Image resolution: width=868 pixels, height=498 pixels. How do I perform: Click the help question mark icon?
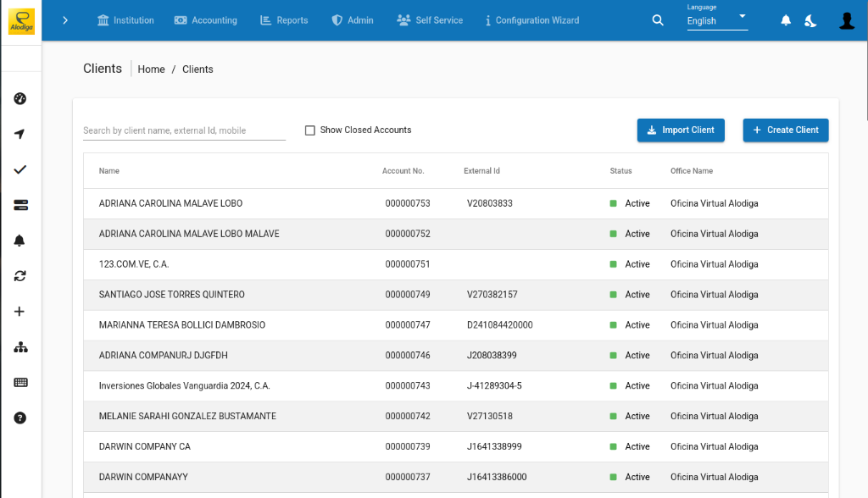[x=19, y=418]
